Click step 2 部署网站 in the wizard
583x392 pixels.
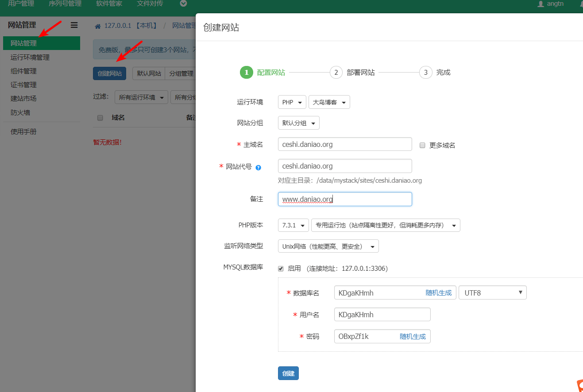point(352,72)
